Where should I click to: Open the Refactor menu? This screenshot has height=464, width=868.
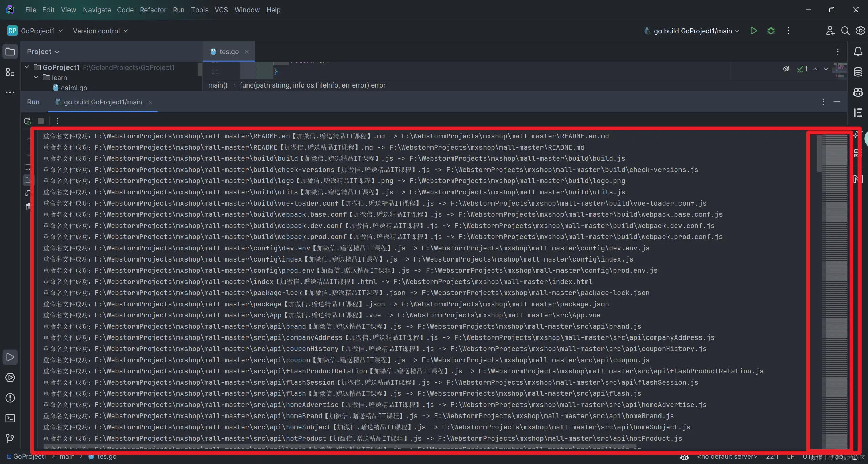153,10
